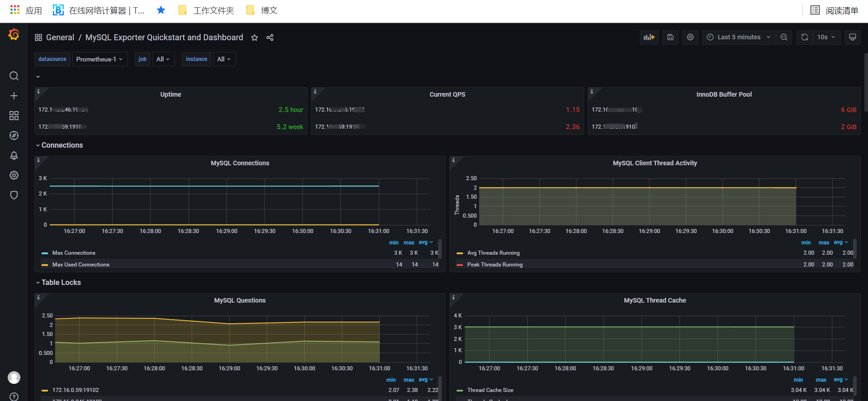868x401 pixels.
Task: Change Thread Cache Size series color swatch
Action: click(x=460, y=391)
